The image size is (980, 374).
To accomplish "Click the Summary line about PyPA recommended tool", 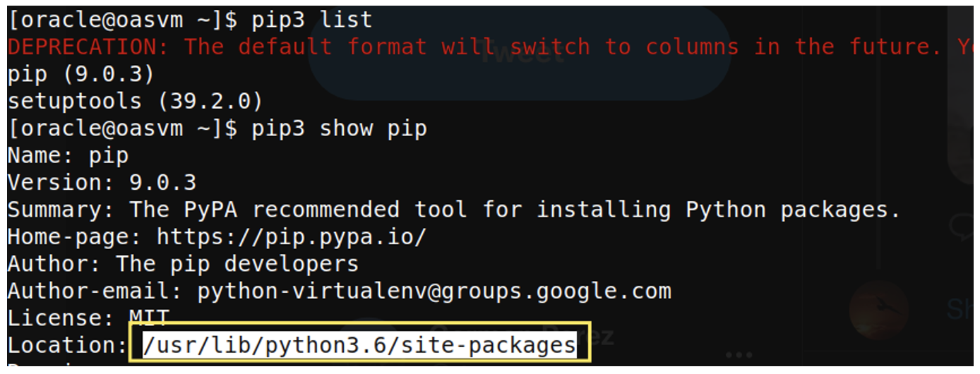I will coord(454,210).
